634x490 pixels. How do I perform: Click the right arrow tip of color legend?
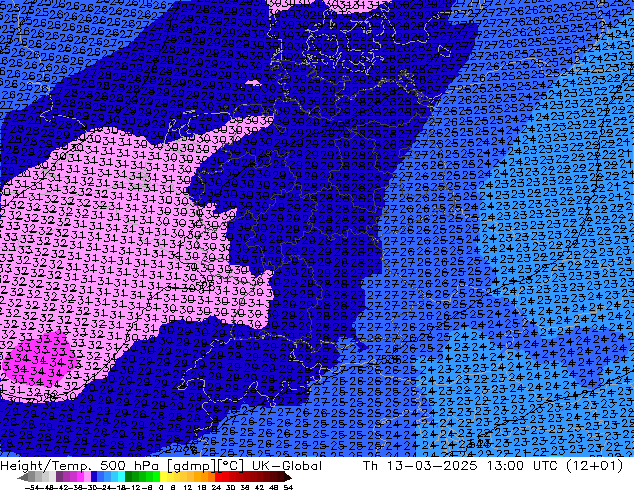click(x=289, y=478)
